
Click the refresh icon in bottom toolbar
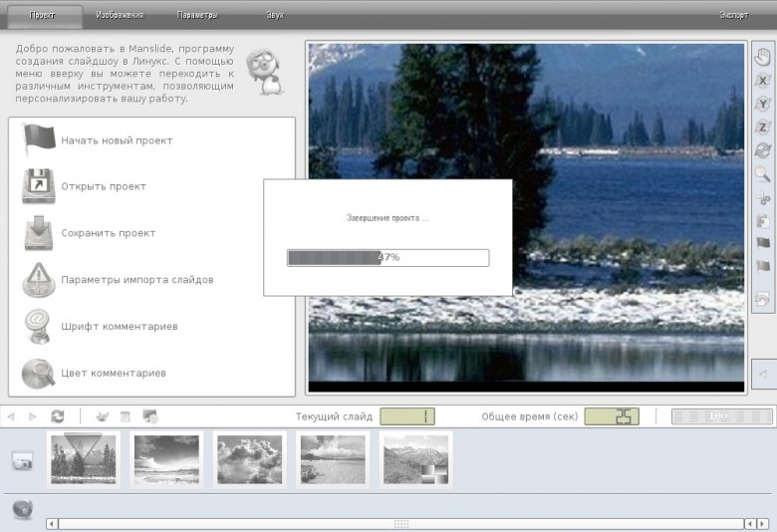[58, 416]
